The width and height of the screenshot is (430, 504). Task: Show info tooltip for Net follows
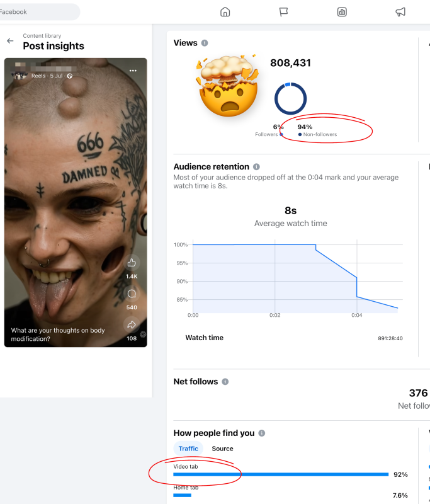(225, 382)
